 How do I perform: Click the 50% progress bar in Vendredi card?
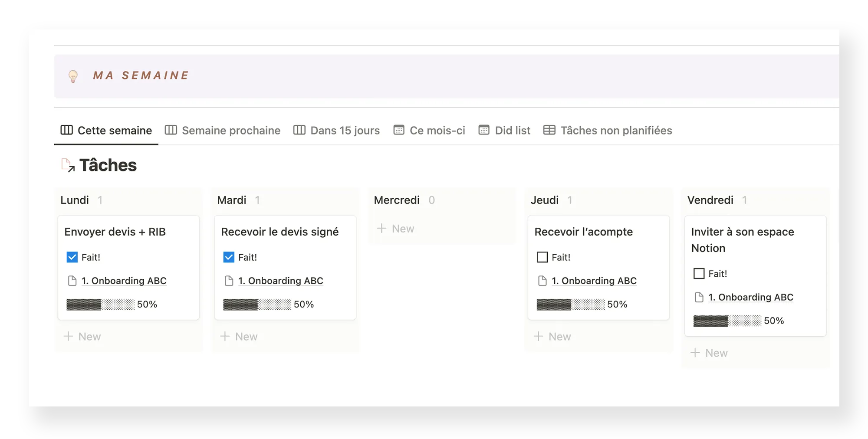click(727, 321)
